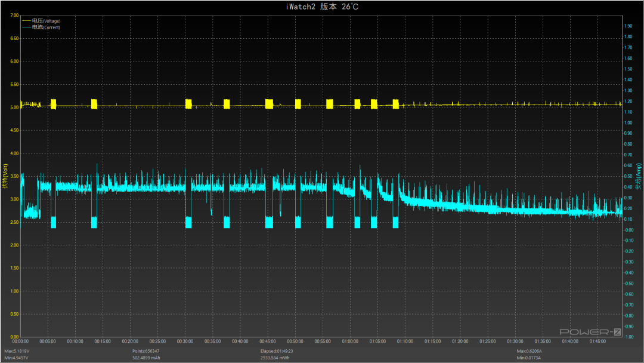Click the 00:15:00 time axis label
The image size is (644, 363).
tap(103, 342)
